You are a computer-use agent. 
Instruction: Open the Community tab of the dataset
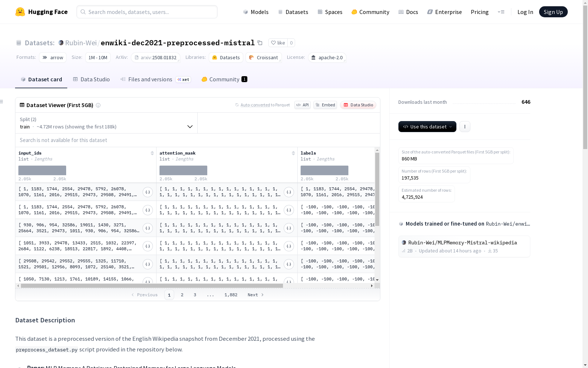click(224, 79)
